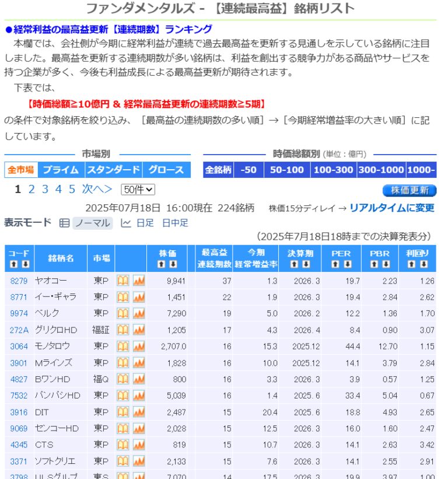Open the chart icon for イー・ギャラ
Screen dimensions: 448x479
139,297
